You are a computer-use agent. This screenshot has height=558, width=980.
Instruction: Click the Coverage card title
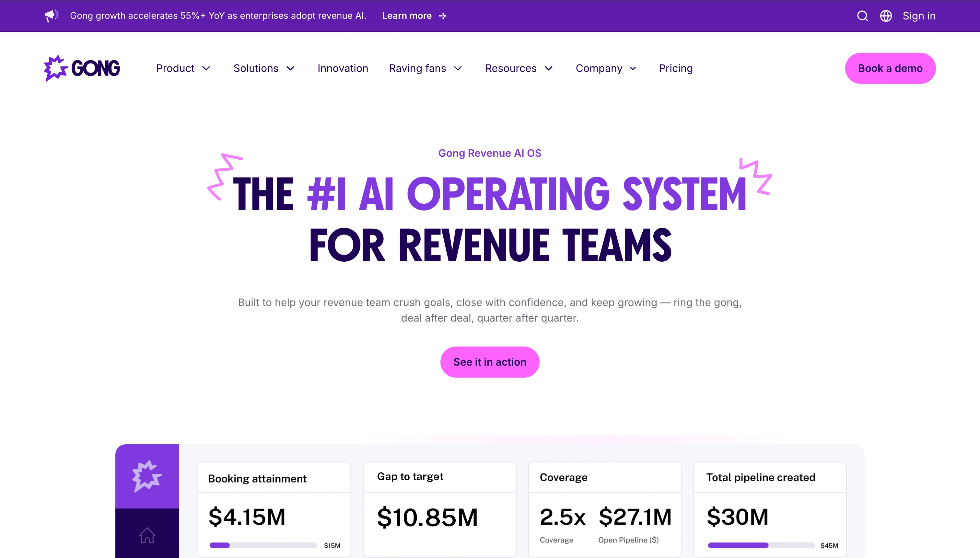pos(564,477)
